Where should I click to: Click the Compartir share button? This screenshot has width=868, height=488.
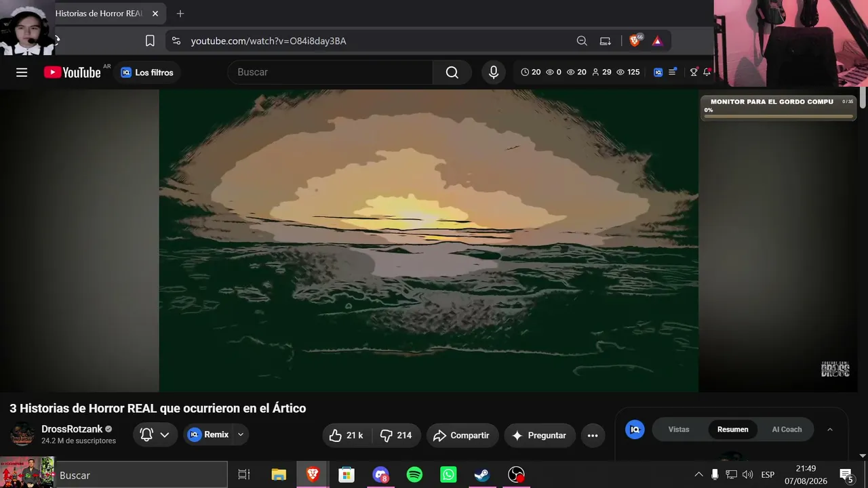(462, 435)
